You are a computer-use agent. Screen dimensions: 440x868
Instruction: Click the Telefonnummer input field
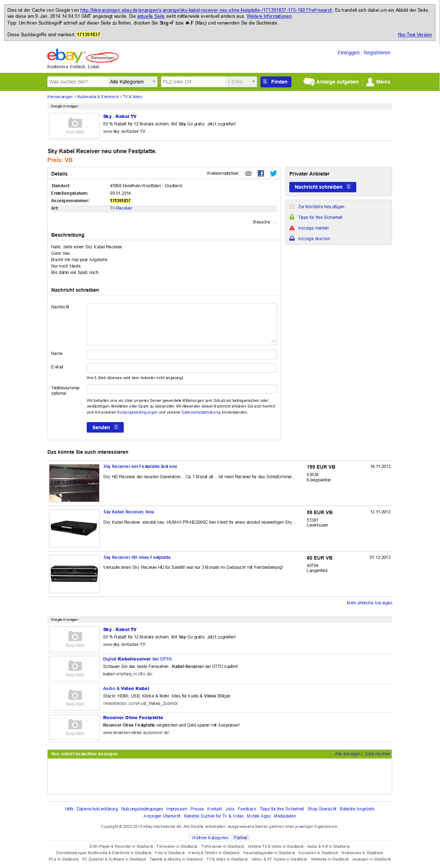[x=182, y=389]
